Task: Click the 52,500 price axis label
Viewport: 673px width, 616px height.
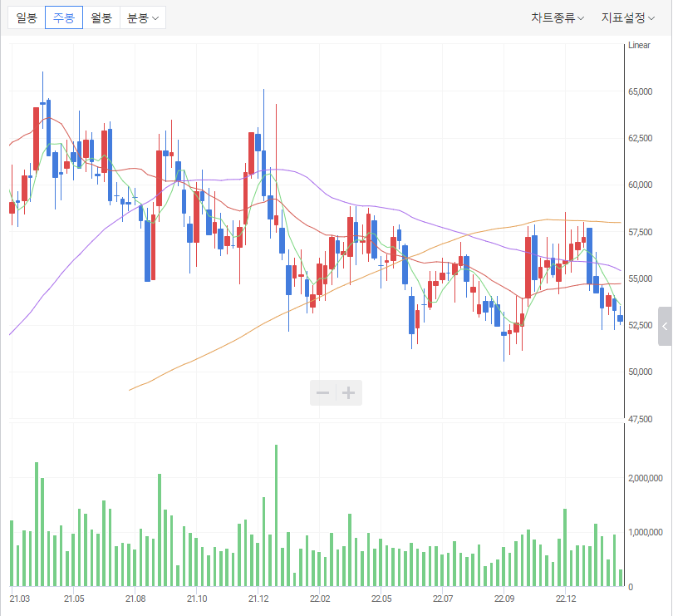Action: [x=640, y=325]
